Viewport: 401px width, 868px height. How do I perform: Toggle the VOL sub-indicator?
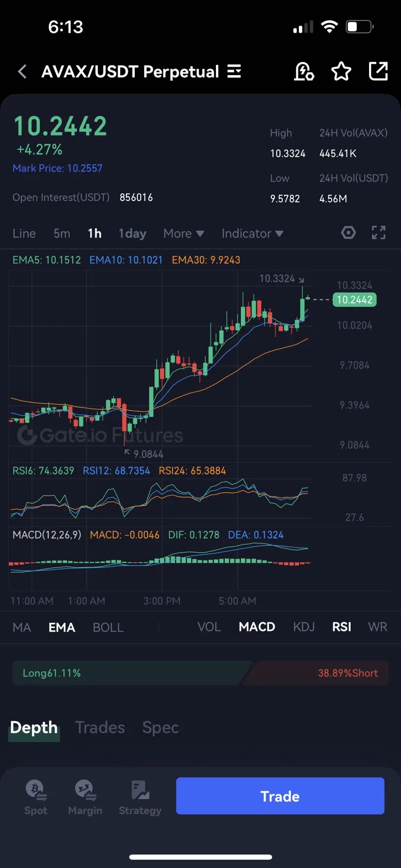pos(209,627)
